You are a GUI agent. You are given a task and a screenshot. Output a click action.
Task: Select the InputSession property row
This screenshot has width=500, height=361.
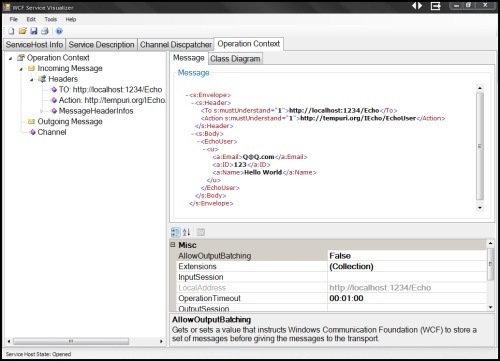tap(331, 277)
